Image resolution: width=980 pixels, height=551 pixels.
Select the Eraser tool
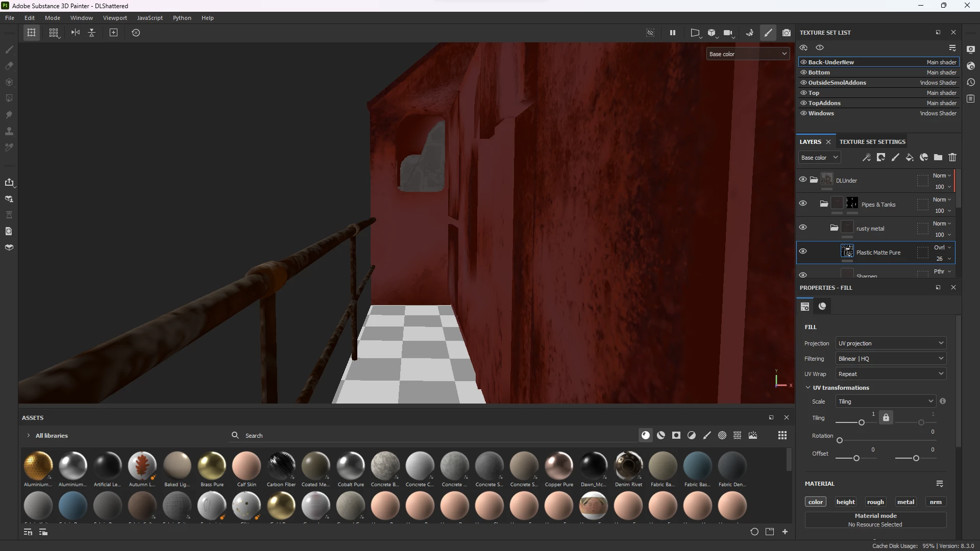pos(9,66)
